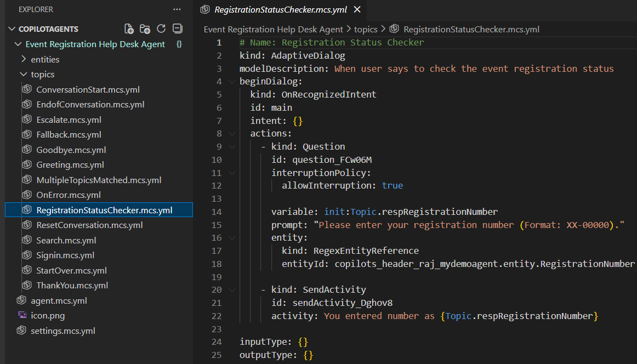
Task: Refresh the Explorer file tree
Action: (x=161, y=29)
